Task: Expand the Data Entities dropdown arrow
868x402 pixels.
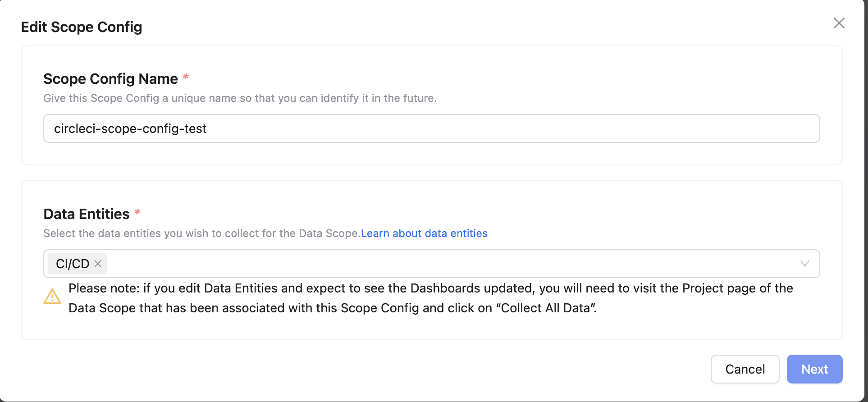Action: click(804, 264)
